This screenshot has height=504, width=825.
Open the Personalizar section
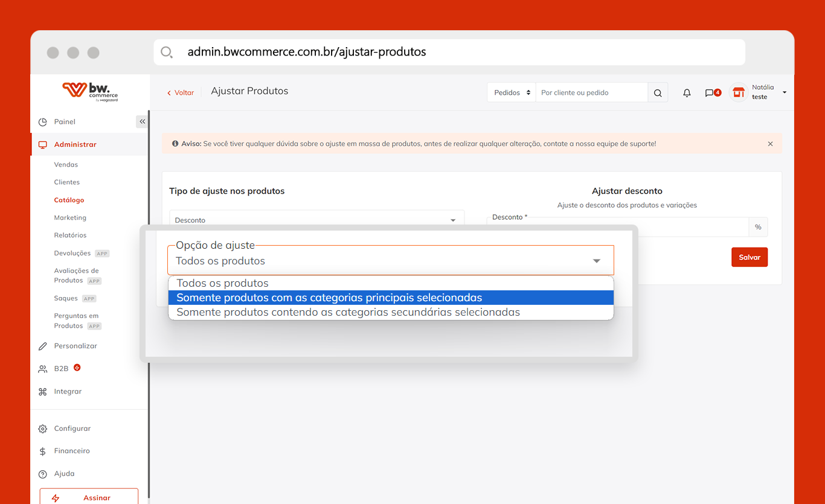75,346
